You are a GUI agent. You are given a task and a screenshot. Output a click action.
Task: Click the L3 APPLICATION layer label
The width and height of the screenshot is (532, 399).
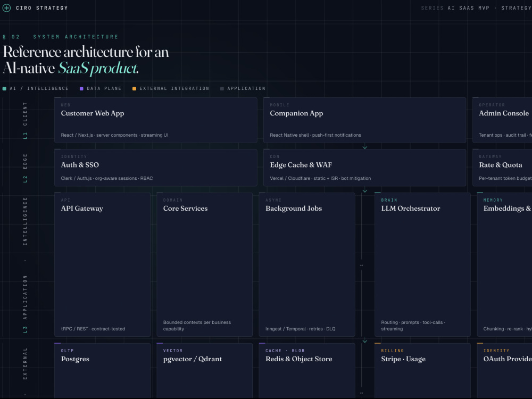click(25, 304)
